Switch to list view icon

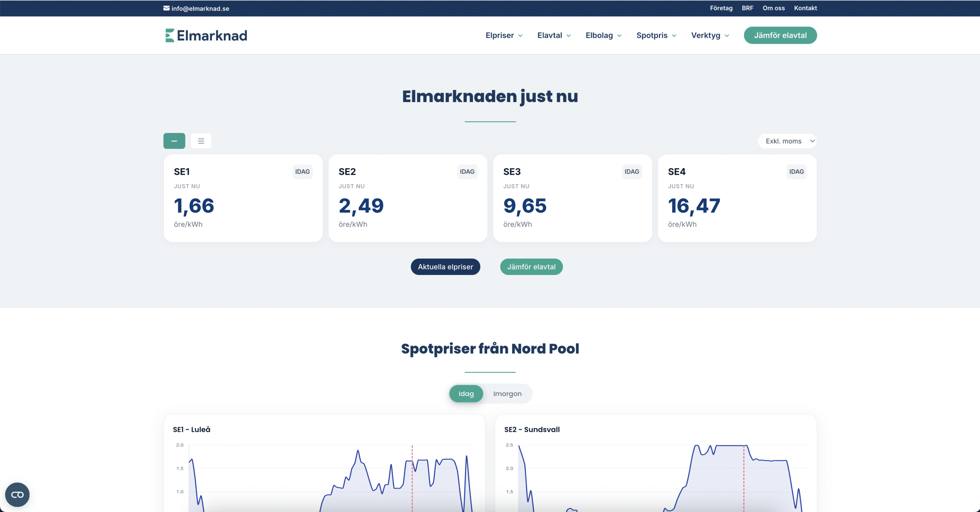click(x=201, y=141)
